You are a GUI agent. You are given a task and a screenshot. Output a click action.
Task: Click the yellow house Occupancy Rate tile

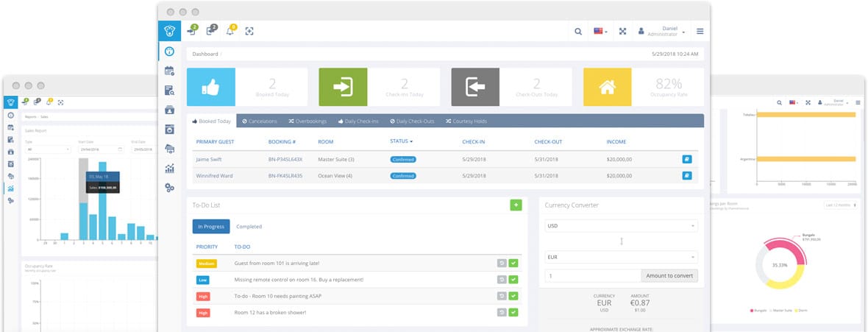[x=608, y=87]
